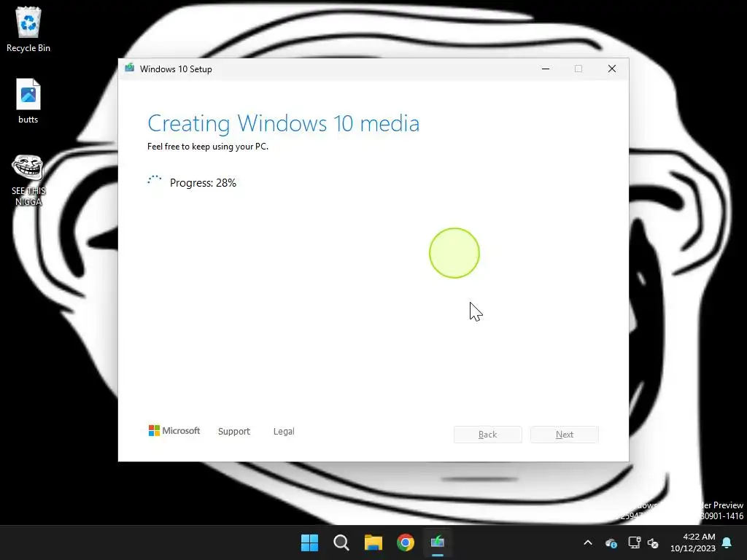Open taskbar Search

click(x=341, y=542)
